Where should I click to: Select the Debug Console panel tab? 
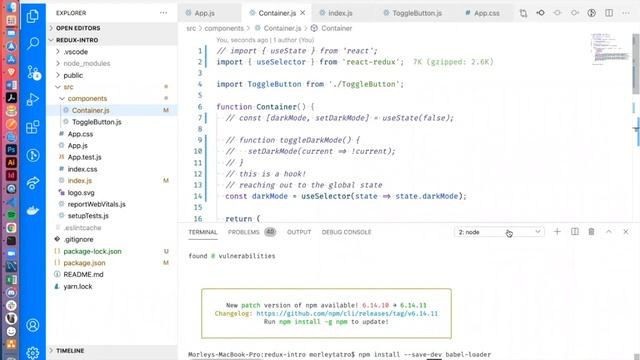tap(346, 232)
